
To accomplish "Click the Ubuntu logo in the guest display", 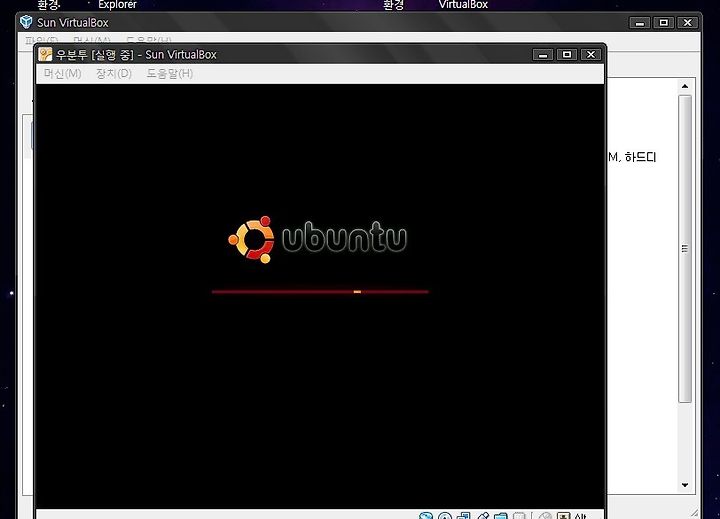I will [317, 239].
